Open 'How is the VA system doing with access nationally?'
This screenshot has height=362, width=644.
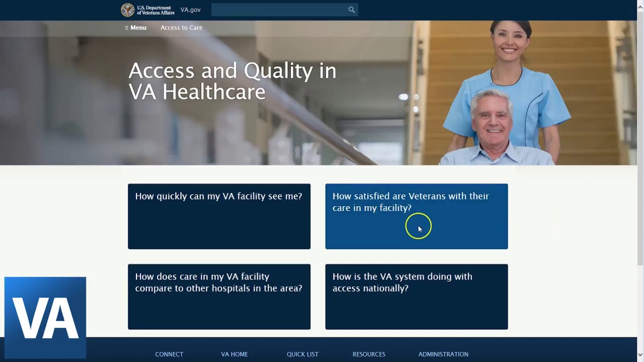point(417,297)
